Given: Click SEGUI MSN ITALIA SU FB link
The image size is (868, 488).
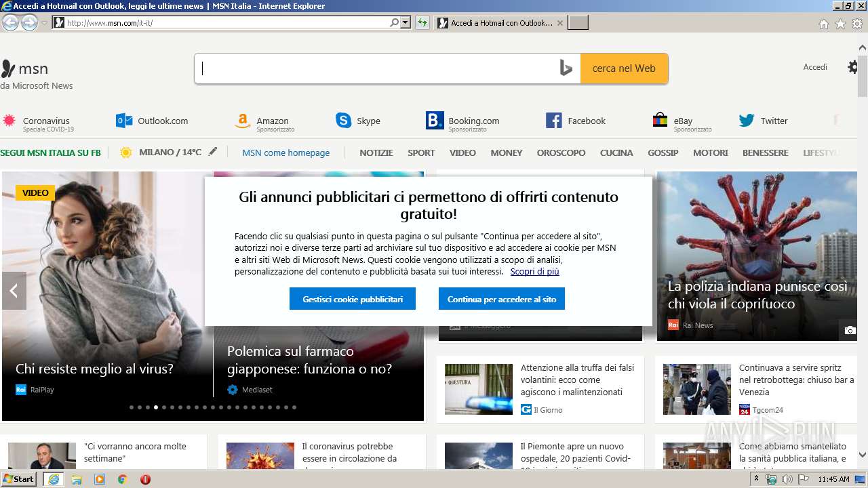Looking at the screenshot, I should 50,152.
